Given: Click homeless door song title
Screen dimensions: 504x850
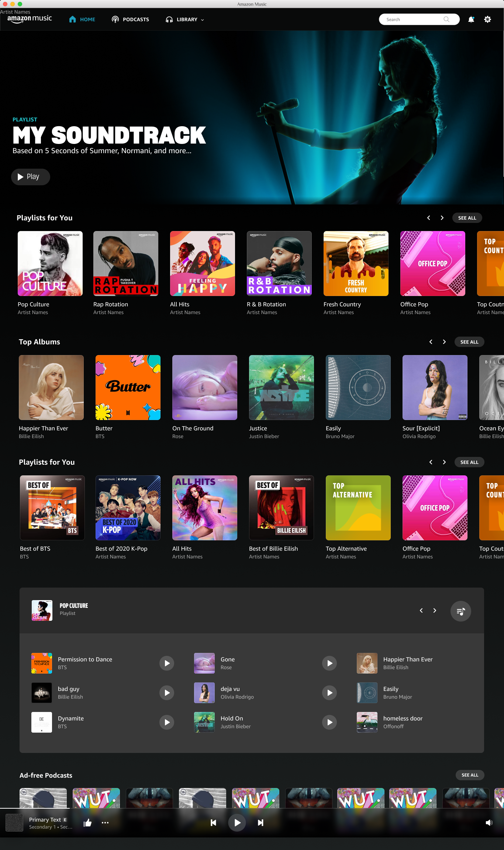Looking at the screenshot, I should 403,718.
